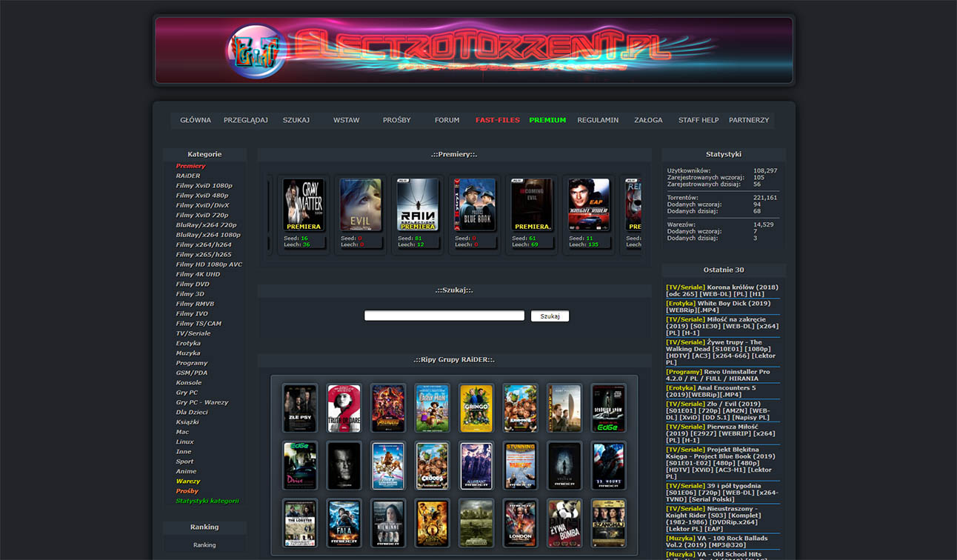Click the ElectroTorrent.pl banner logo
Image resolution: width=957 pixels, height=560 pixels.
click(x=474, y=50)
